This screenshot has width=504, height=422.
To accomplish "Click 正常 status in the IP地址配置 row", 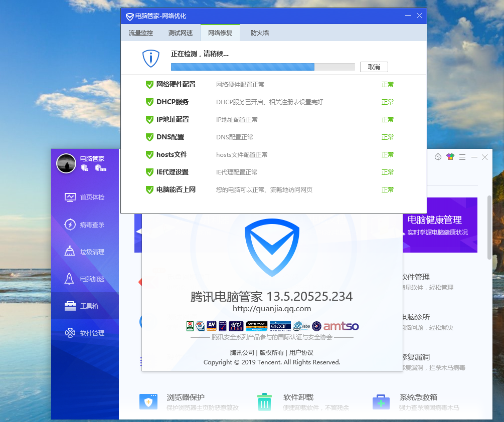I will (387, 119).
